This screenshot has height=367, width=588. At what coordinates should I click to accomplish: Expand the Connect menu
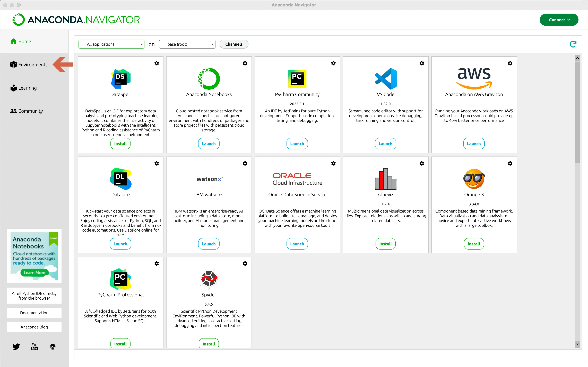(559, 20)
